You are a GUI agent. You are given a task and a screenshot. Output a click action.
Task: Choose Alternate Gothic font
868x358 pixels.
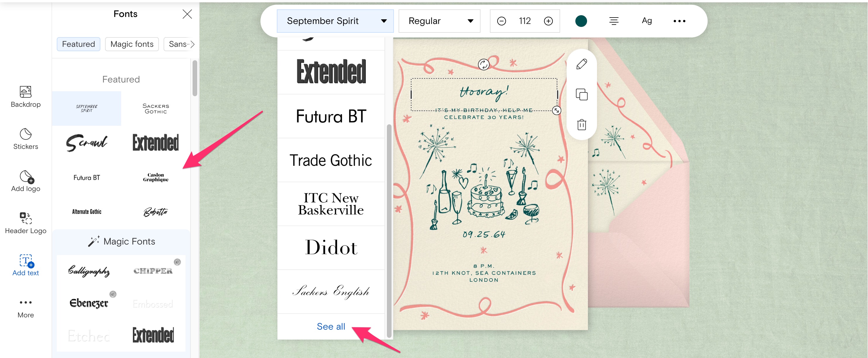[87, 211]
